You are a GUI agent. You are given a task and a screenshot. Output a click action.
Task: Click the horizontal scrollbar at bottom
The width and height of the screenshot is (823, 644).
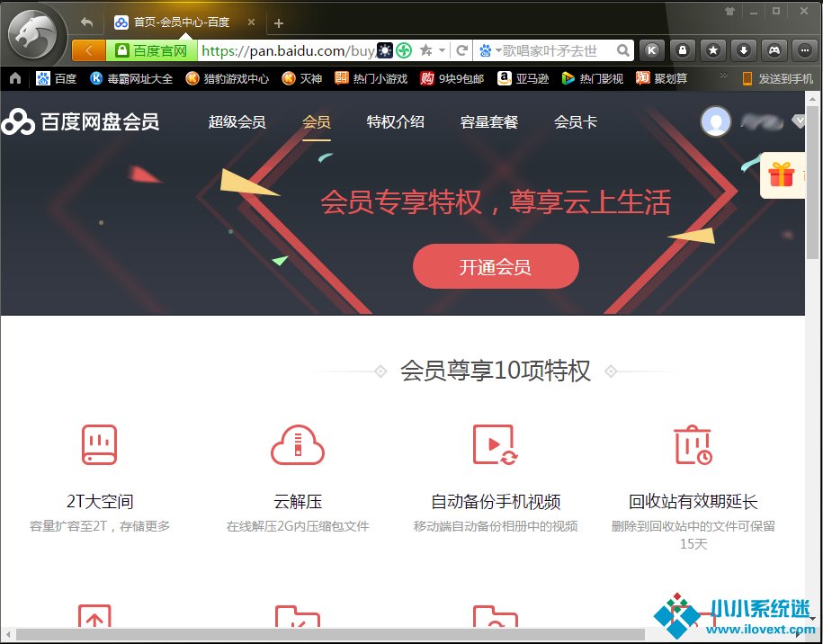pyautogui.click(x=329, y=635)
